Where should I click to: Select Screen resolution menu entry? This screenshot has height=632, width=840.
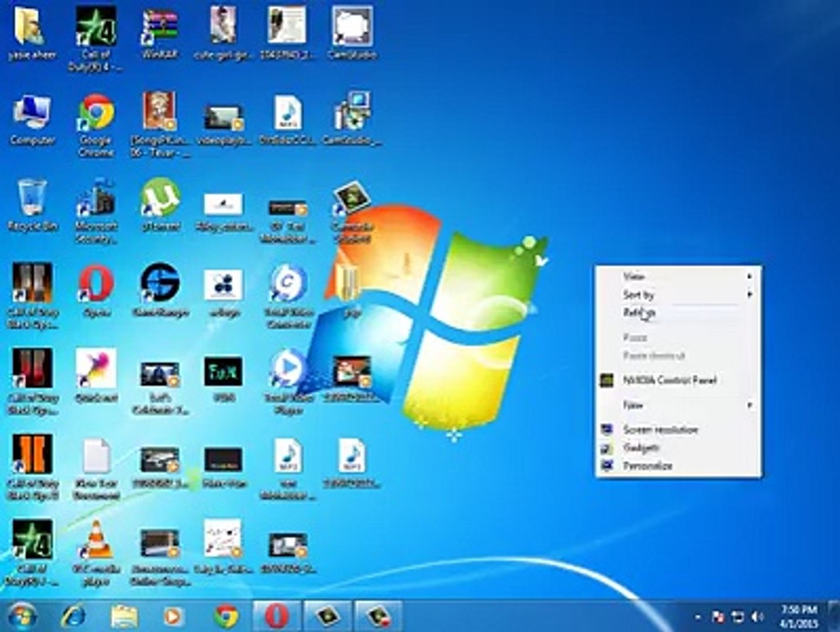click(x=660, y=430)
